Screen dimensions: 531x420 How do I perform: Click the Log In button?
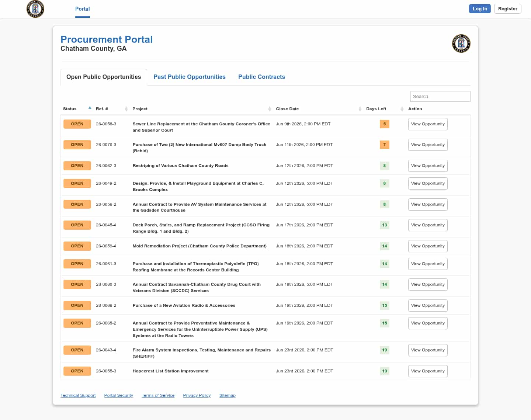tap(480, 9)
